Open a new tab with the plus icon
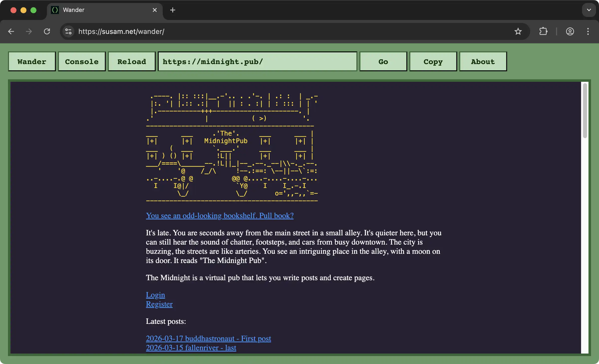 (172, 10)
